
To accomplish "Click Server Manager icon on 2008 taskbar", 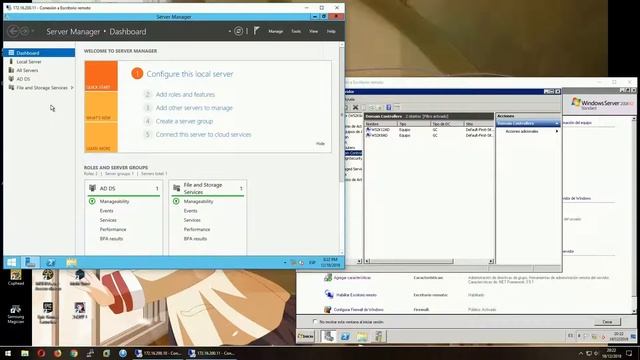I will 329,336.
